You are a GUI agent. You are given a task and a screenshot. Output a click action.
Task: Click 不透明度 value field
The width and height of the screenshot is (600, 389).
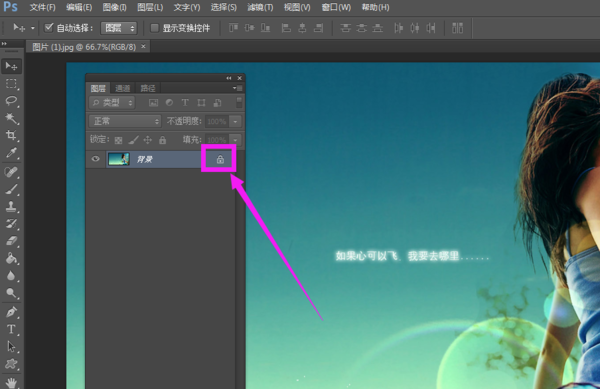coord(217,122)
